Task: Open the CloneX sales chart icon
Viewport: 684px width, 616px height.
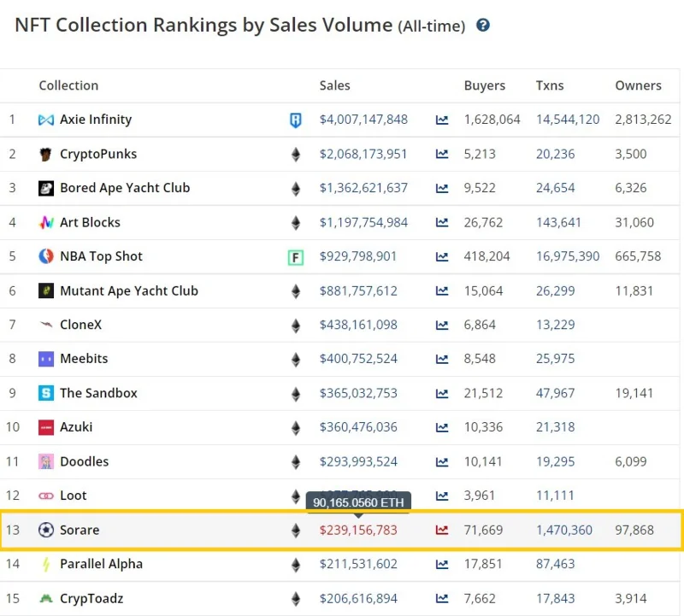Action: pos(442,325)
